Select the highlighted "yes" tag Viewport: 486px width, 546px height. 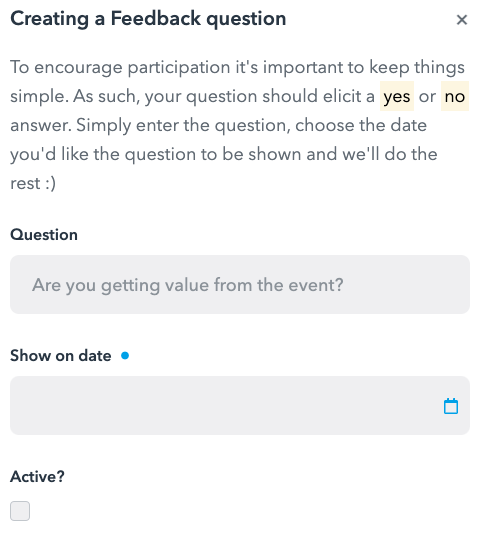coord(397,96)
